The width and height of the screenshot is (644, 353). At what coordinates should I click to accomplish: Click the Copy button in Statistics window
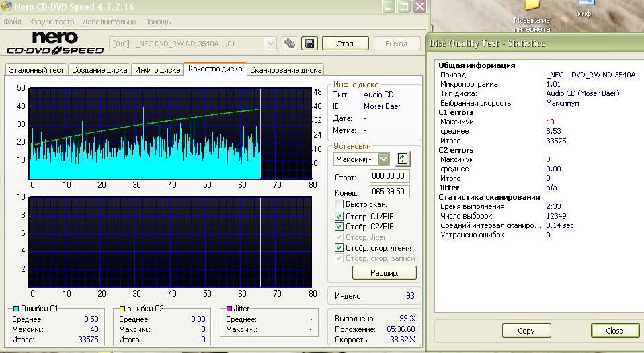pos(526,331)
